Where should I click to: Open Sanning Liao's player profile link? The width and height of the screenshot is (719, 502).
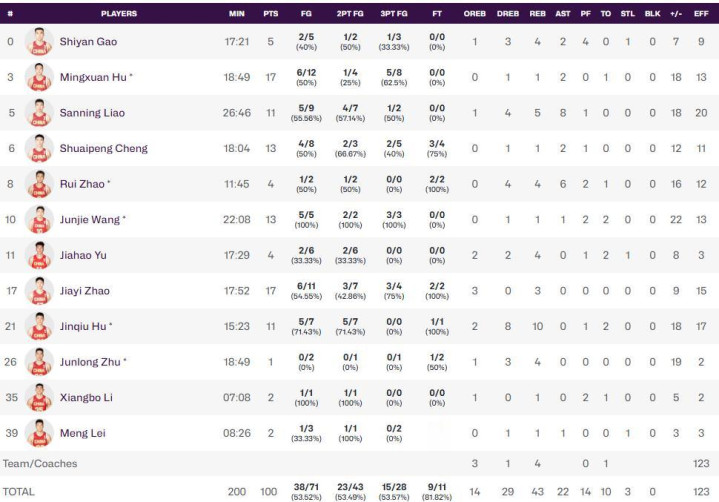point(92,113)
